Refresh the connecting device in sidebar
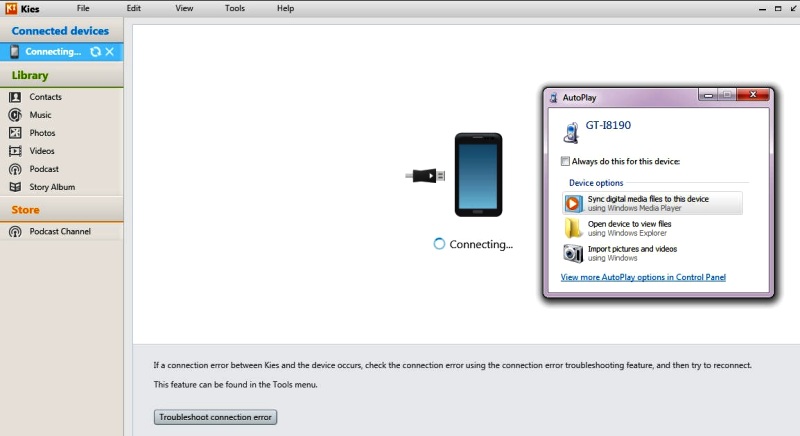 [x=95, y=52]
